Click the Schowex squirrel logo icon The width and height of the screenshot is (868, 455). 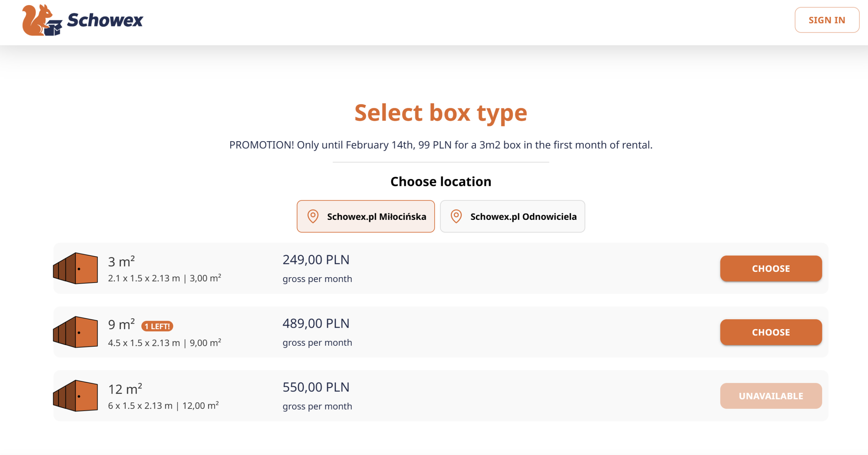pos(41,20)
